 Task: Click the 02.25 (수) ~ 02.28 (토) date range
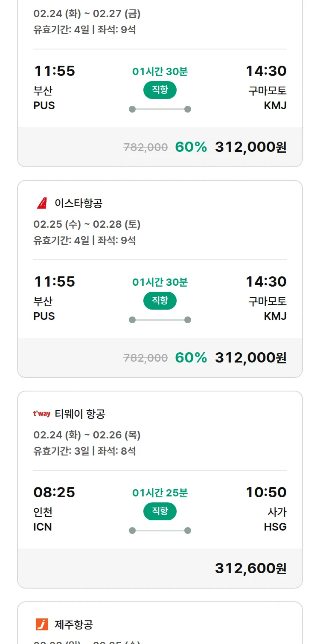[87, 224]
